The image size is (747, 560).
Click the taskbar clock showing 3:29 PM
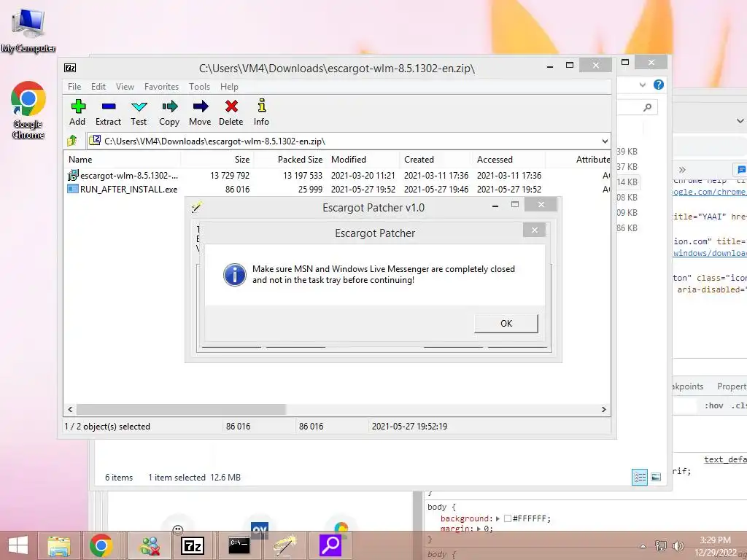point(715,545)
